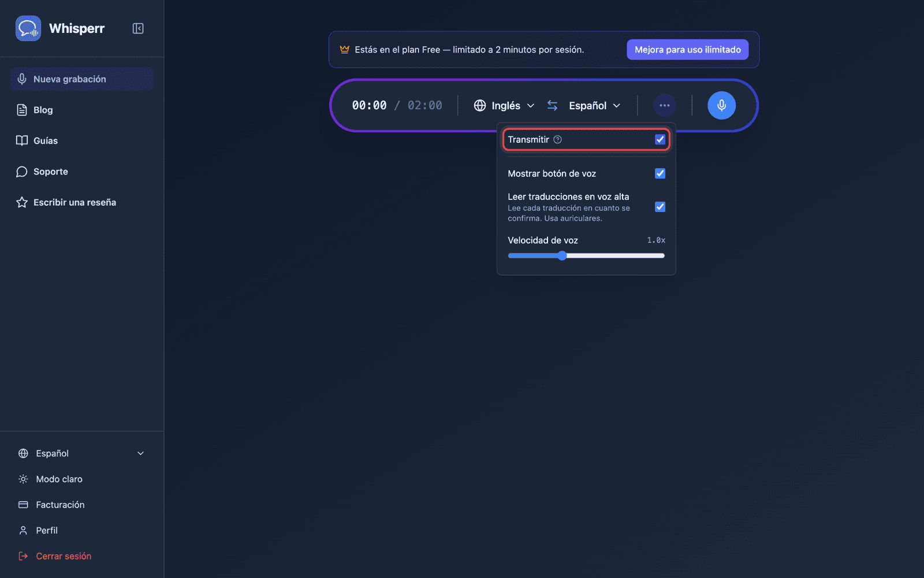Image resolution: width=924 pixels, height=578 pixels.
Task: Click the person icon for Perfil
Action: pos(23,531)
